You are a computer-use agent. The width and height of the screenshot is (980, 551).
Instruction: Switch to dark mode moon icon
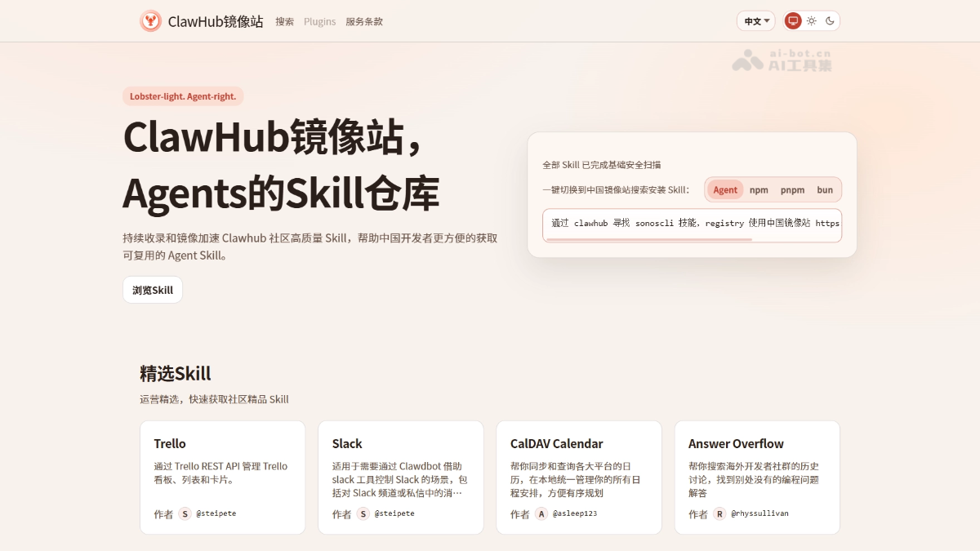[x=830, y=21]
